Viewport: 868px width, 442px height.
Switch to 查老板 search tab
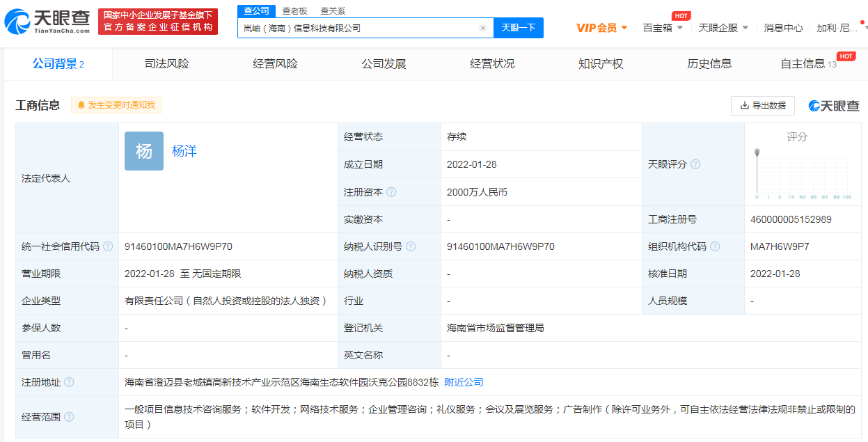pyautogui.click(x=294, y=11)
